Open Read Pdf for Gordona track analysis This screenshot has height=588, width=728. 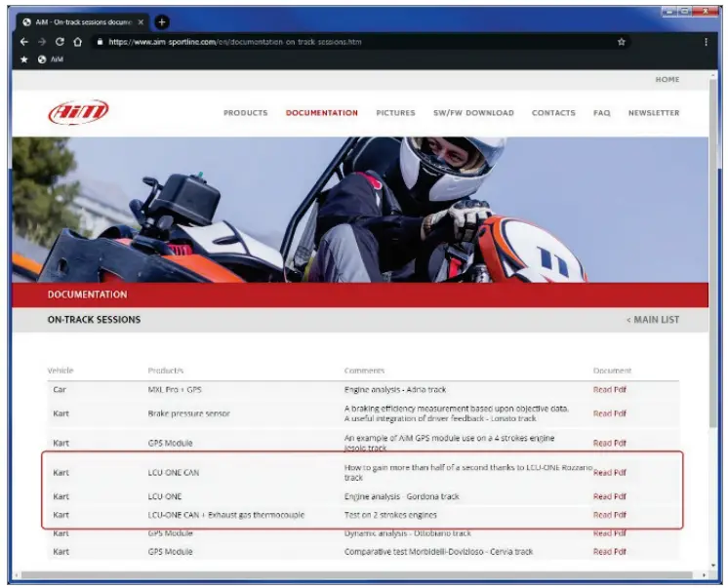tap(610, 496)
